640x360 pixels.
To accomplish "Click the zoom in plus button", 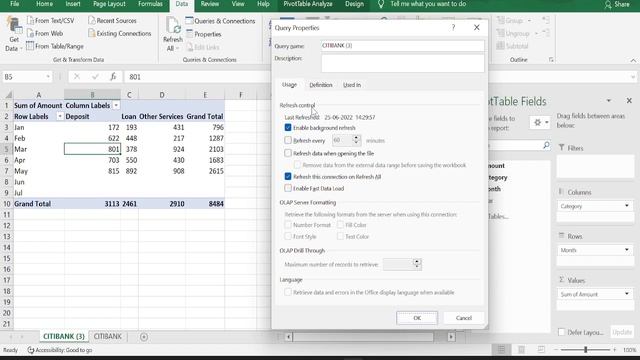I will coord(614,350).
